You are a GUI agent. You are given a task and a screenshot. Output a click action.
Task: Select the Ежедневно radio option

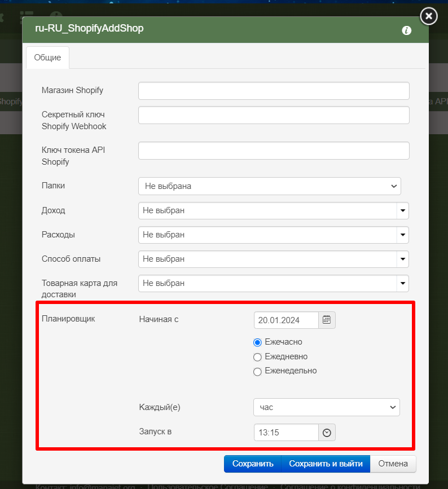[x=257, y=357]
